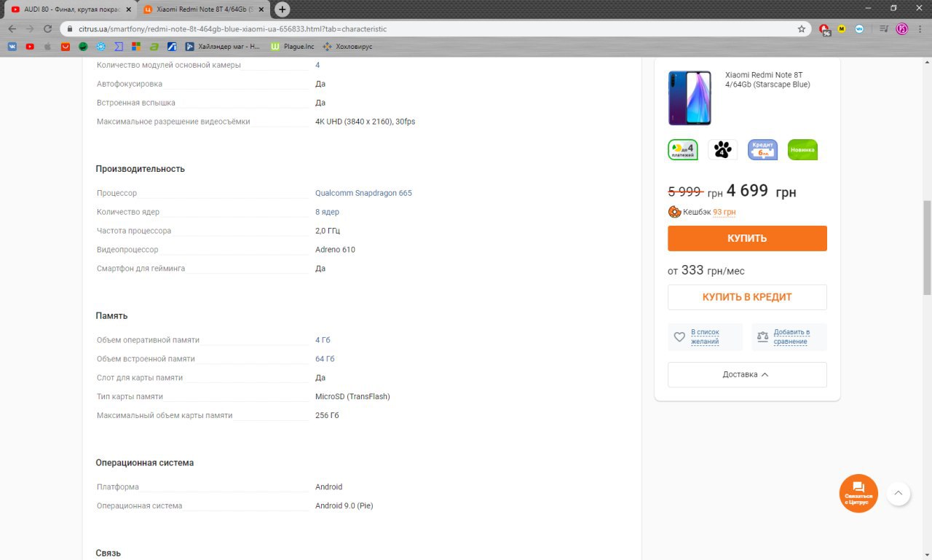The height and width of the screenshot is (560, 932).
Task: Click the 'Android 9.0 (Pie)' value
Action: coord(344,505)
